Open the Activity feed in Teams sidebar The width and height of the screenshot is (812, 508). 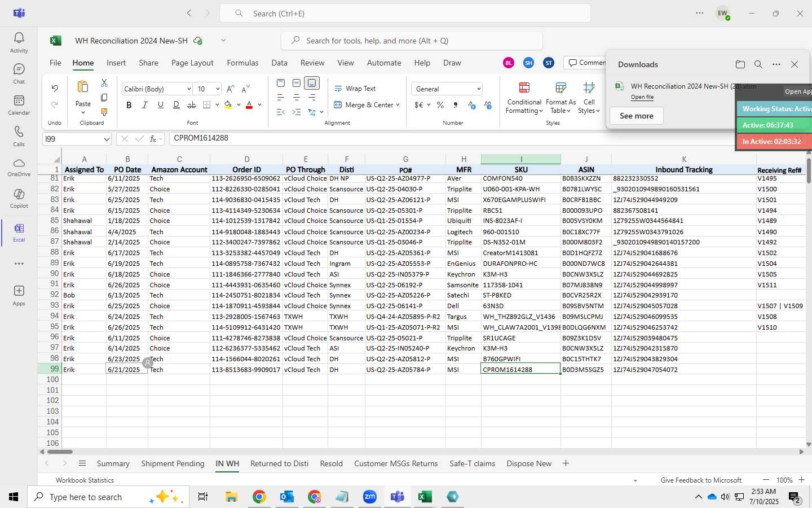[19, 42]
